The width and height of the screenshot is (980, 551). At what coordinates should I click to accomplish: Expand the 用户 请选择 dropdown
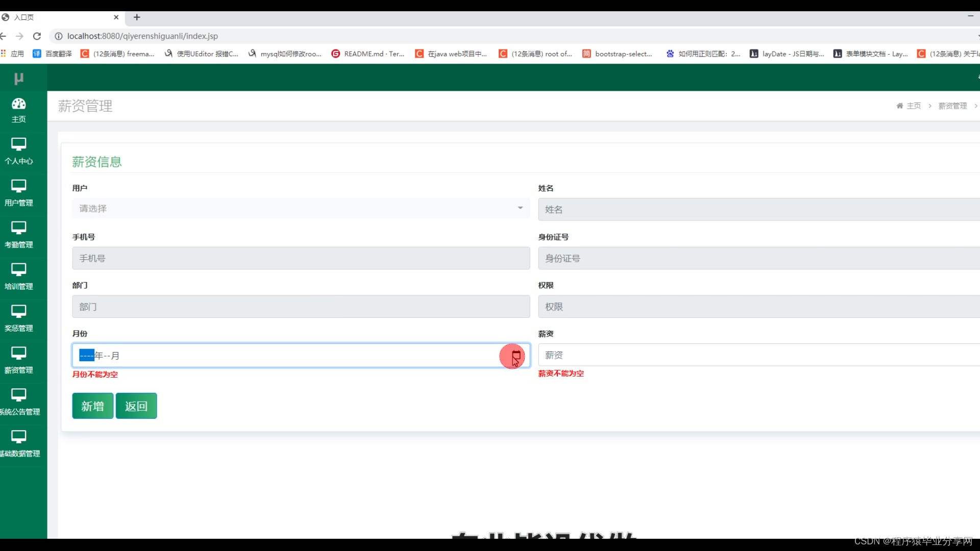(x=301, y=208)
